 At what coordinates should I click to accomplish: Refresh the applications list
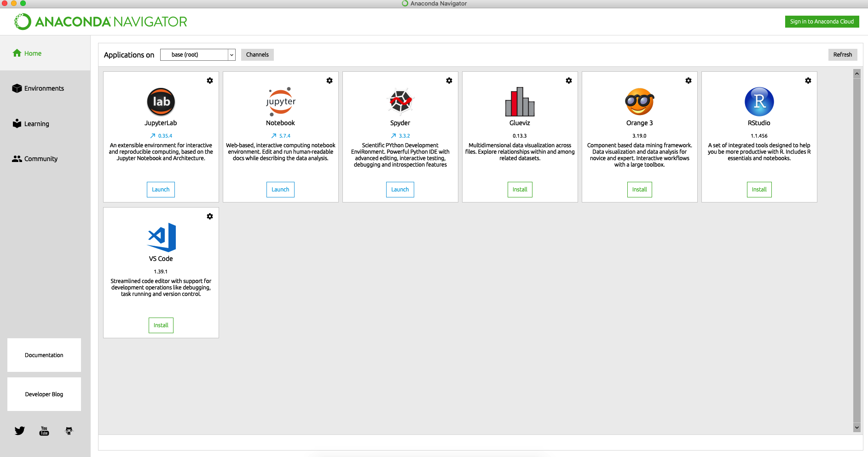pyautogui.click(x=843, y=55)
